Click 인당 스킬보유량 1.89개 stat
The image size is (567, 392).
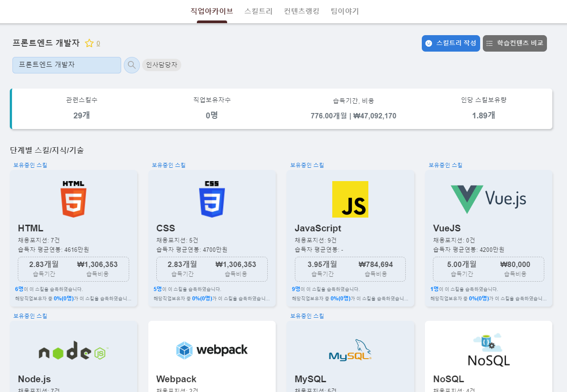click(x=484, y=108)
